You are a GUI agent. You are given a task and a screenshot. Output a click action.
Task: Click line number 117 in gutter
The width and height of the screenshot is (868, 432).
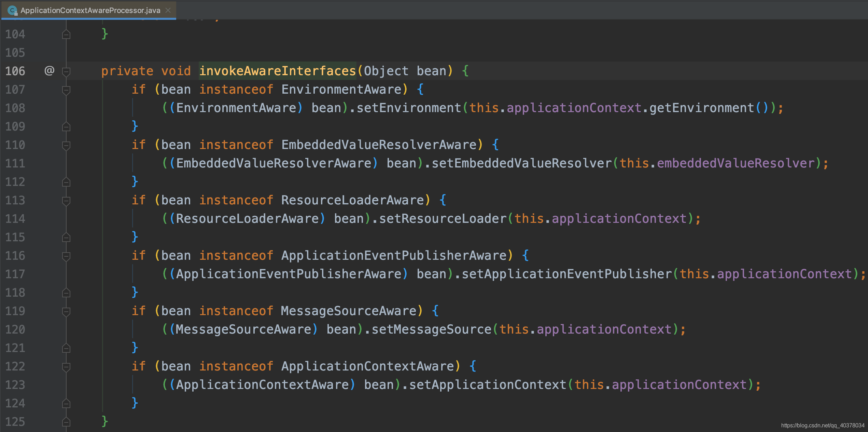[15, 274]
